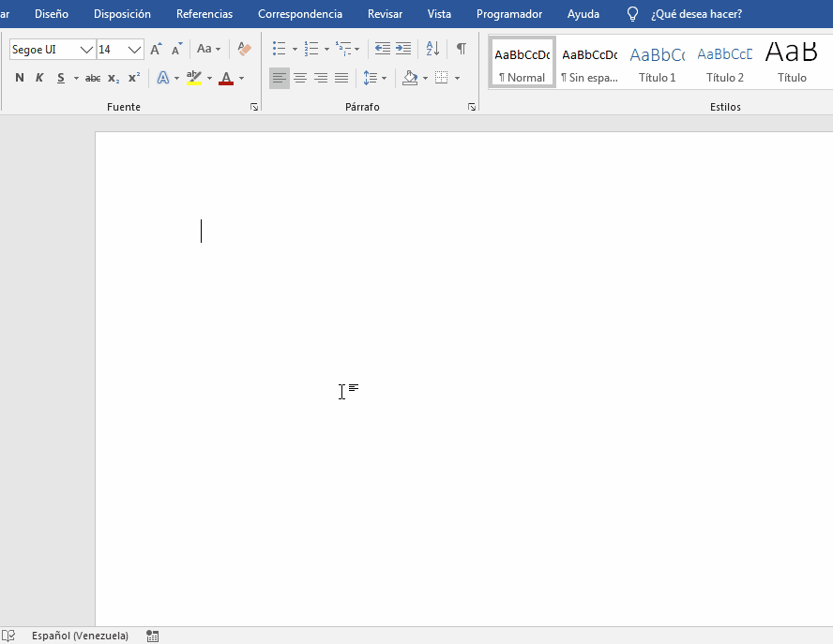Image resolution: width=833 pixels, height=644 pixels.
Task: Click the macro recording status bar icon
Action: (x=153, y=636)
